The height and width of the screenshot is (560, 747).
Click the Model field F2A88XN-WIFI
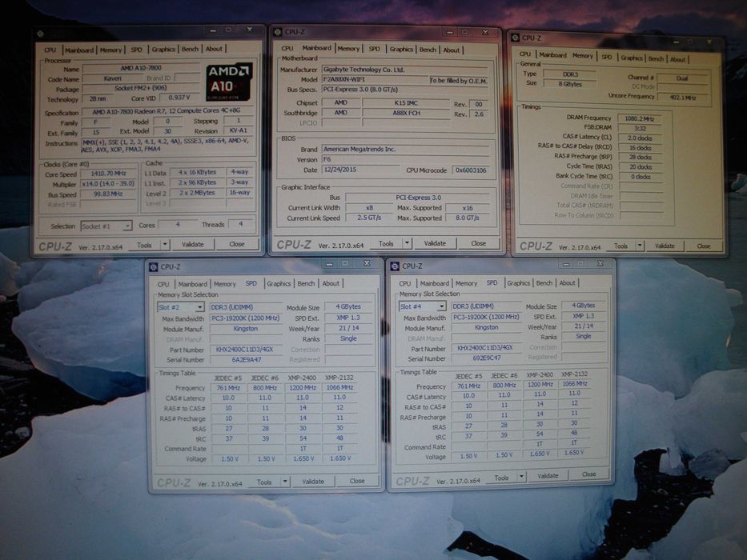coord(375,79)
